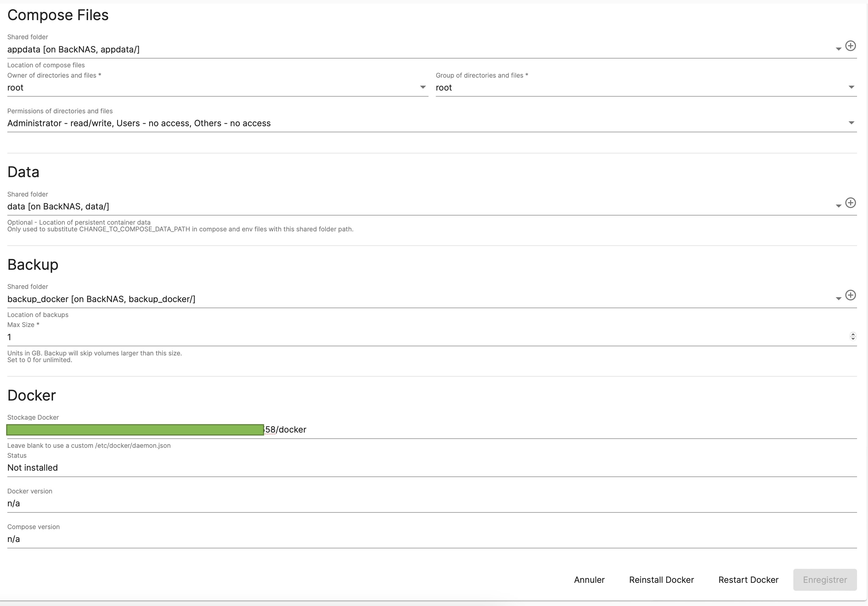Click the Restart Docker button

pyautogui.click(x=748, y=580)
